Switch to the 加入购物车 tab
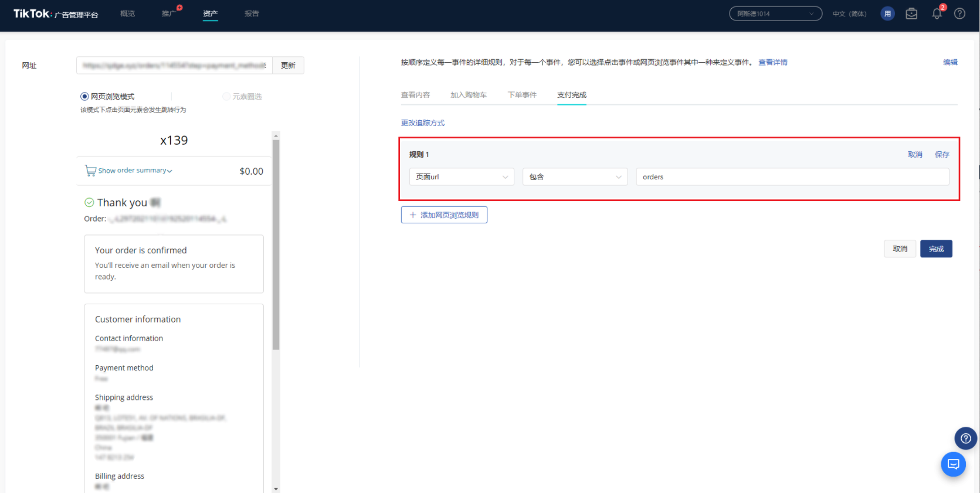Screen dimensions: 980x493 click(x=468, y=95)
